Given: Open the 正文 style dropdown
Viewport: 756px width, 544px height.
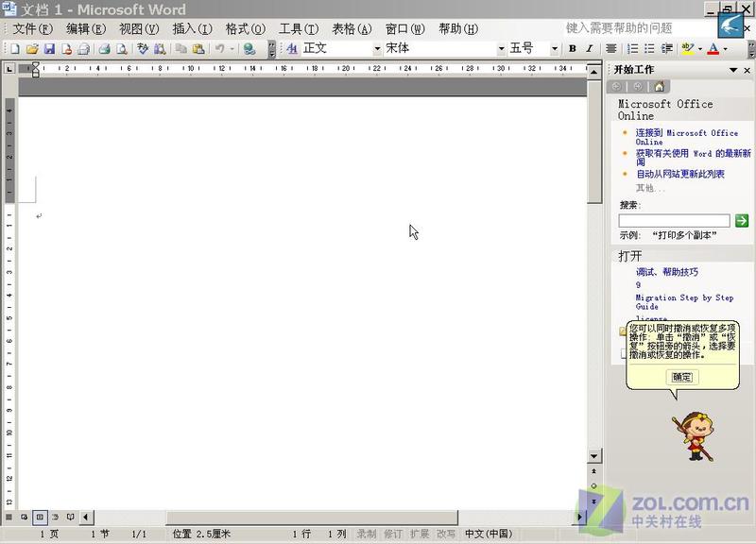Looking at the screenshot, I should coord(377,49).
